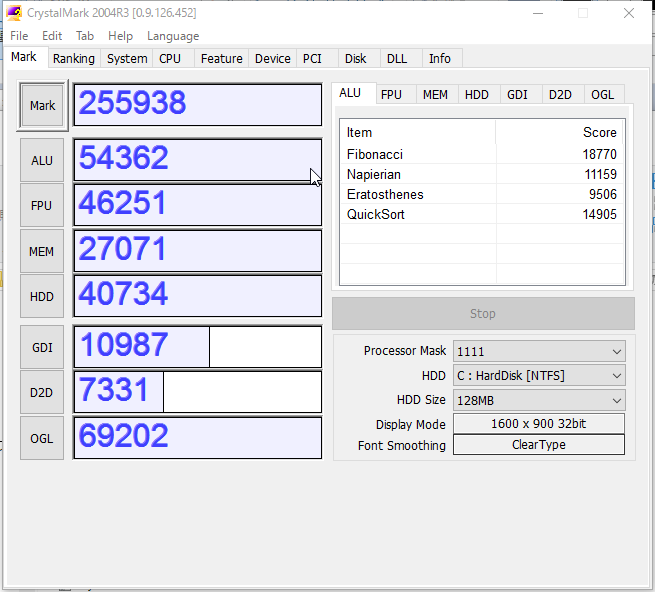
Task: Switch to the Info tab
Action: point(440,58)
